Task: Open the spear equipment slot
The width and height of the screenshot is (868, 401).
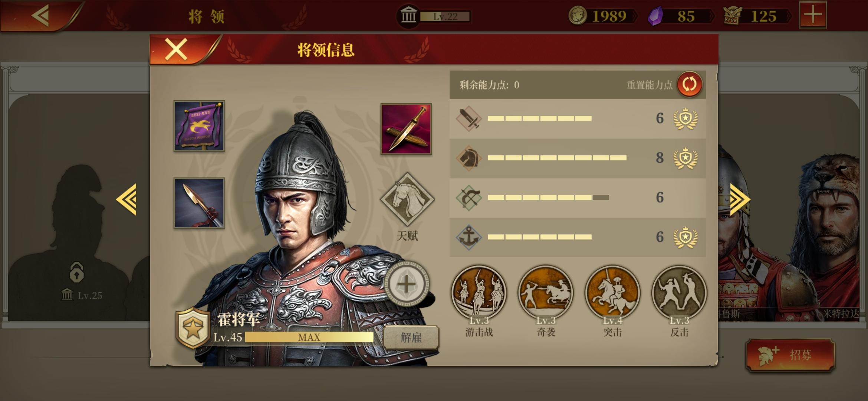Action: coord(199,203)
